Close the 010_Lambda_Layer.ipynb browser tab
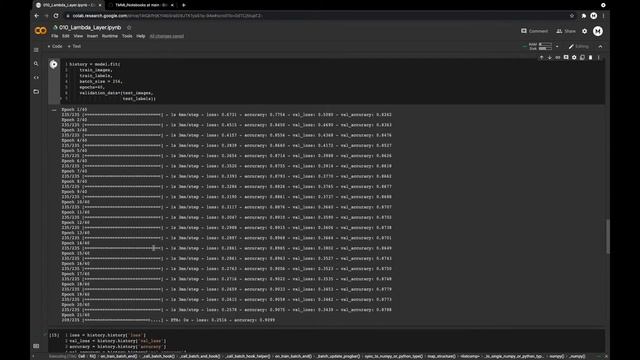 pos(100,5)
